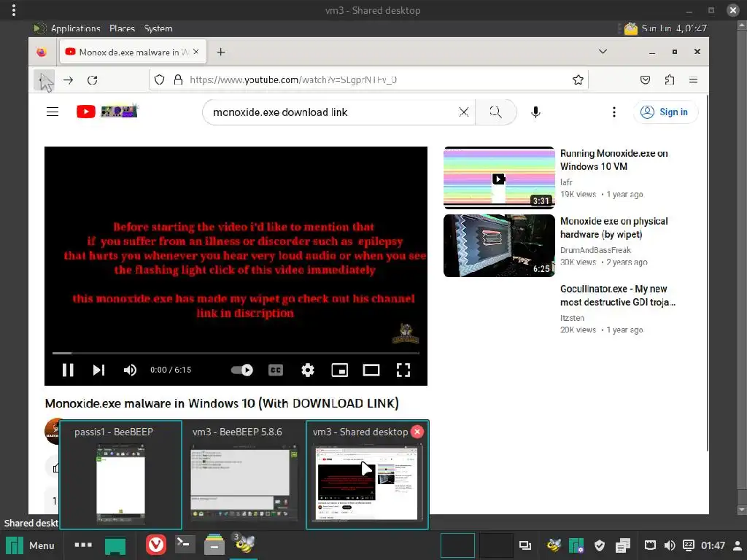
Task: Open volume control in system tray
Action: pos(670,545)
